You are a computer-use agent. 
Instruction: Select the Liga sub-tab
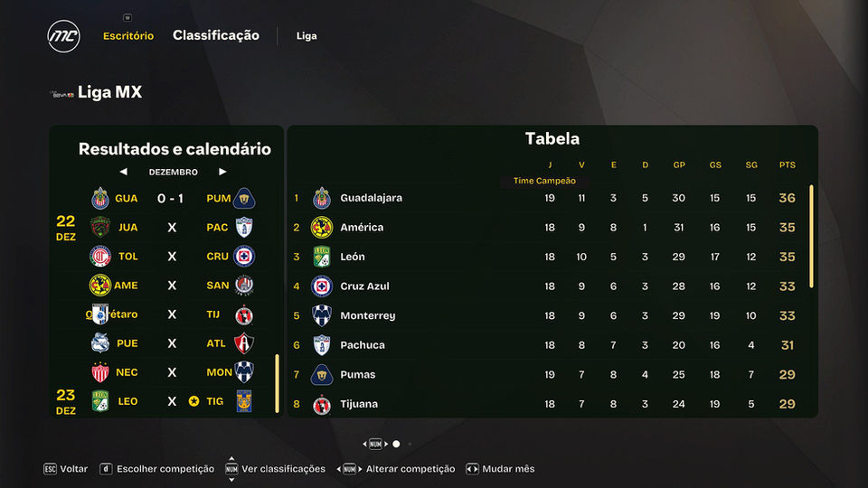coord(307,36)
